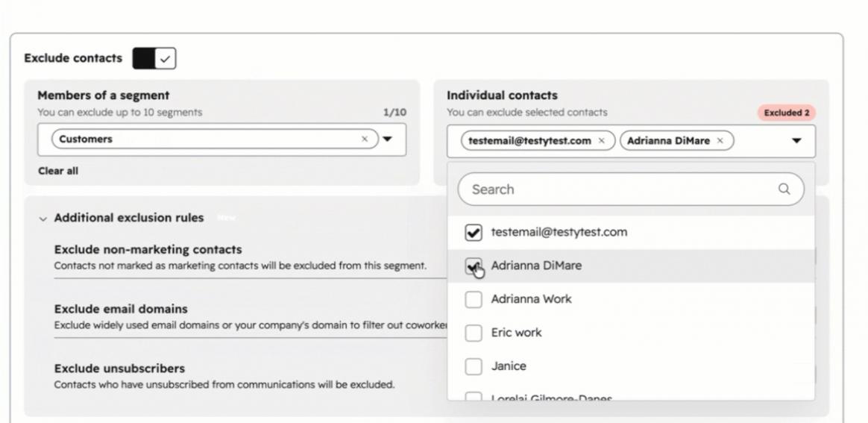Select the Janice list row label

tap(509, 366)
